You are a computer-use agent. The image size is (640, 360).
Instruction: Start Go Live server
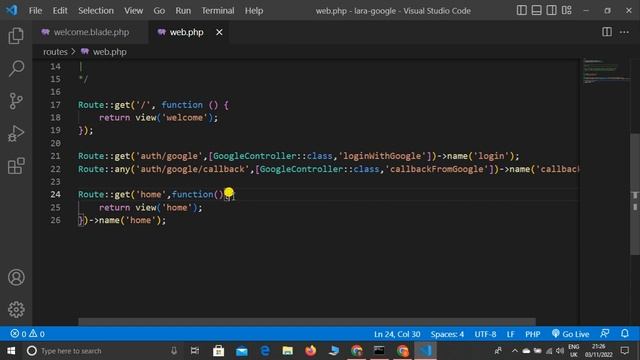[x=570, y=334]
